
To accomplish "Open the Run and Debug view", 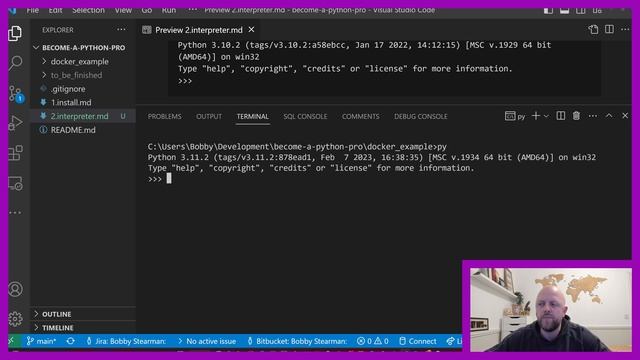I will [x=15, y=123].
